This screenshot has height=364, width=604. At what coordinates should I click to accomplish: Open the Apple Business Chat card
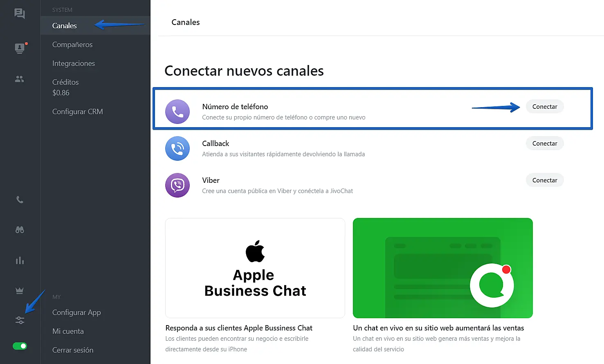pyautogui.click(x=255, y=268)
